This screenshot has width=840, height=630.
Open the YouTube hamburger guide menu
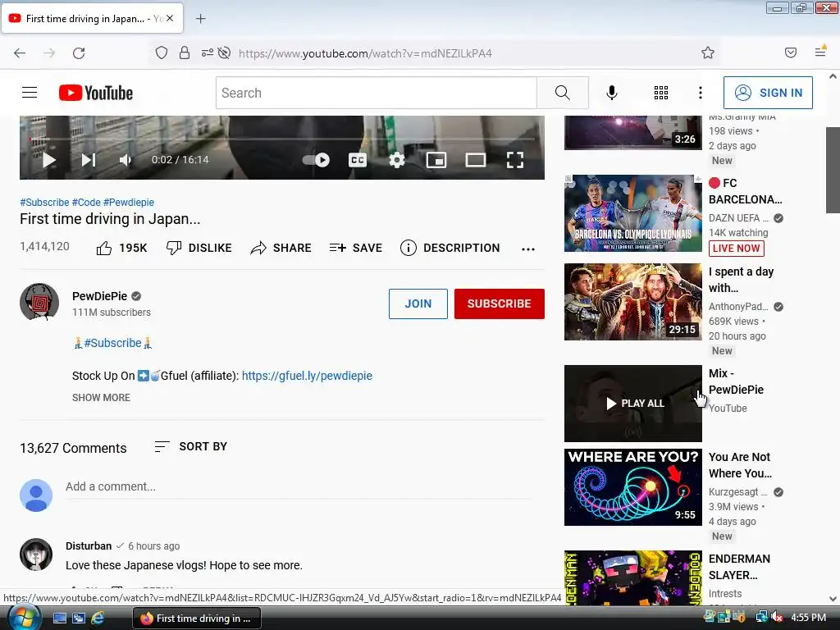[x=30, y=93]
